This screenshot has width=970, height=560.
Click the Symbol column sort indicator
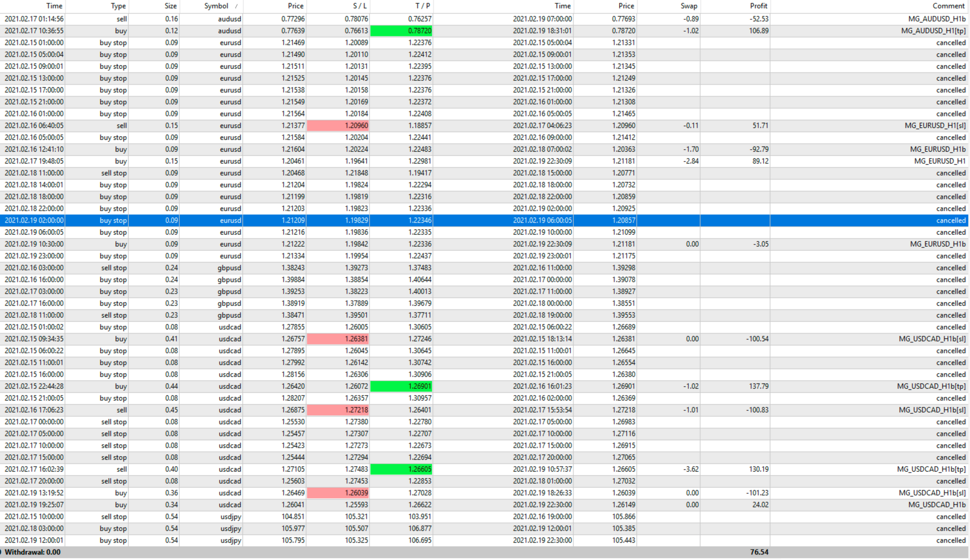236,6
